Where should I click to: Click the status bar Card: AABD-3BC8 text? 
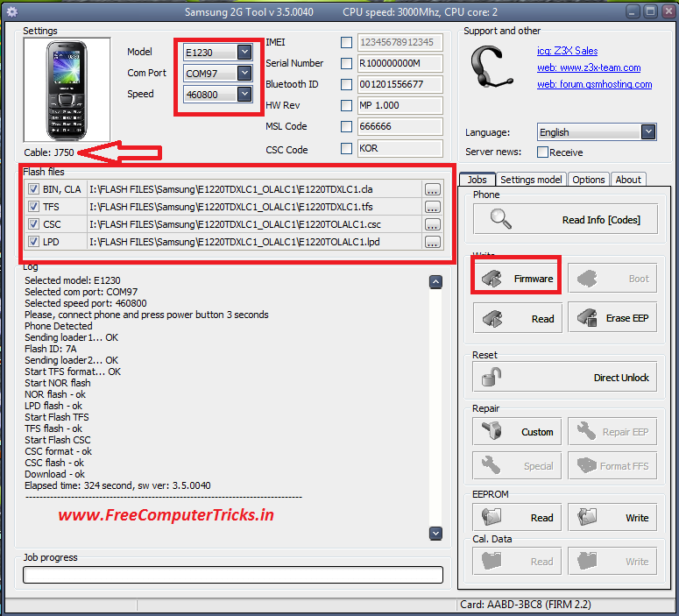point(526,605)
